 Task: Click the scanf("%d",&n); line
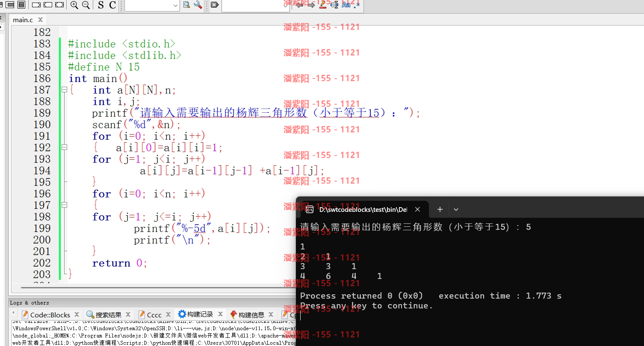(137, 125)
